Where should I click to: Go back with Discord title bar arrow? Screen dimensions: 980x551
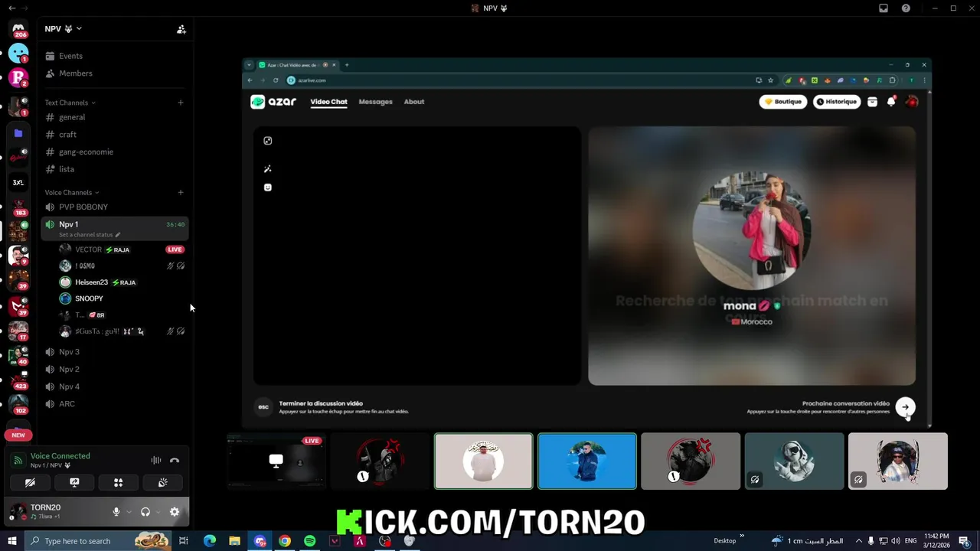[x=11, y=8]
